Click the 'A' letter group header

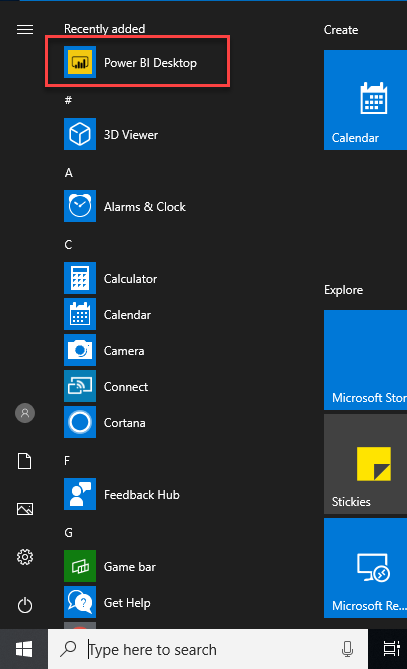[x=69, y=172]
